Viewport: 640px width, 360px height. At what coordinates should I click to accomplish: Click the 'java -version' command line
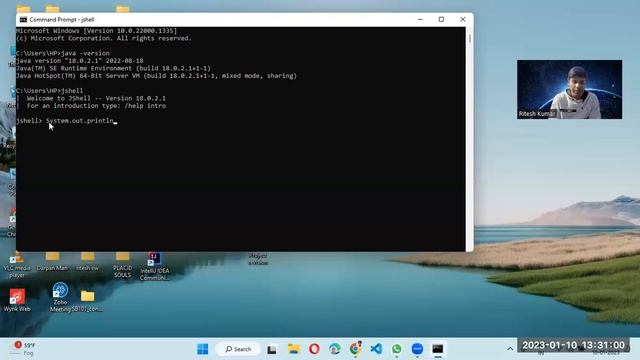(63, 53)
